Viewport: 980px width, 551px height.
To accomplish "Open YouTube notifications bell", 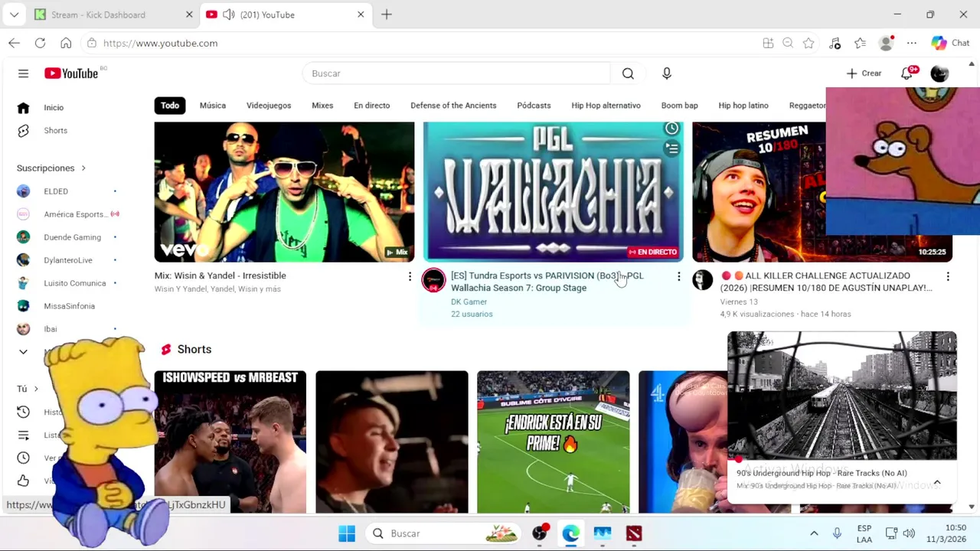I will click(907, 73).
